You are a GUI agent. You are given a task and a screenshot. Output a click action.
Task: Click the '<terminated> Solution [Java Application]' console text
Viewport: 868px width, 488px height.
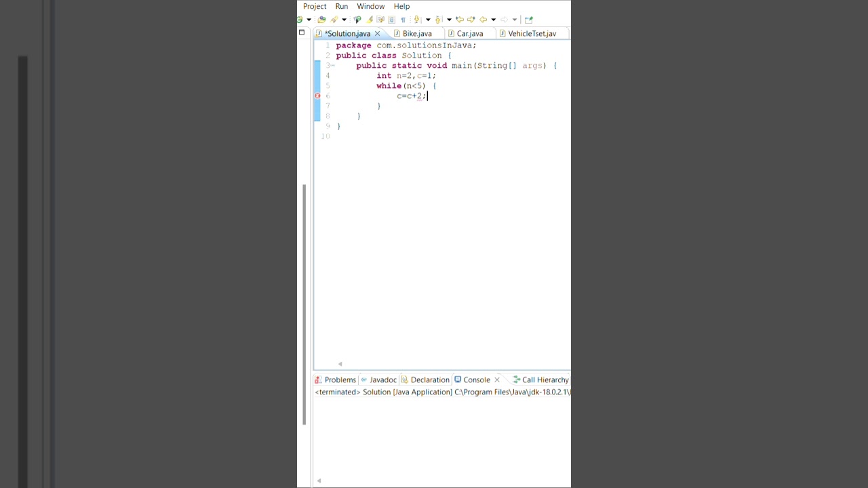tap(383, 392)
